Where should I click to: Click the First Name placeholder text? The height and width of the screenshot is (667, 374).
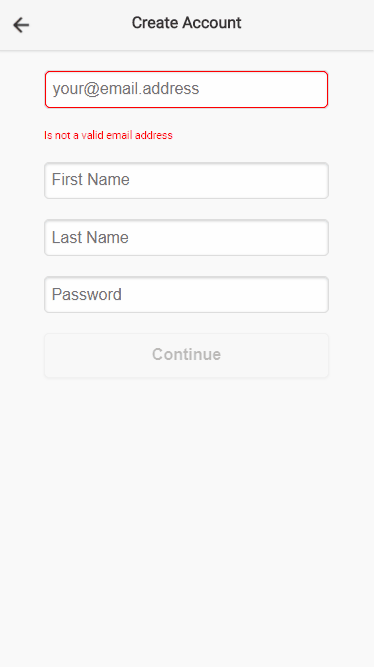point(91,180)
